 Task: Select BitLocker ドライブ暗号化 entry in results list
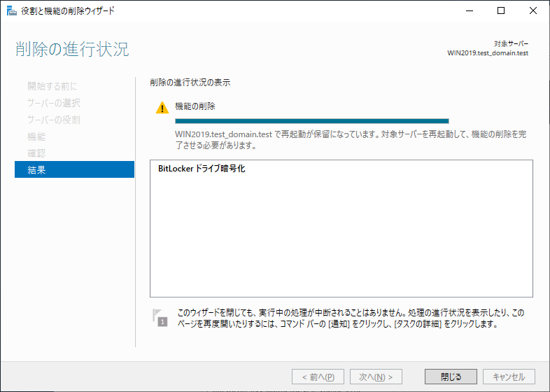[202, 169]
